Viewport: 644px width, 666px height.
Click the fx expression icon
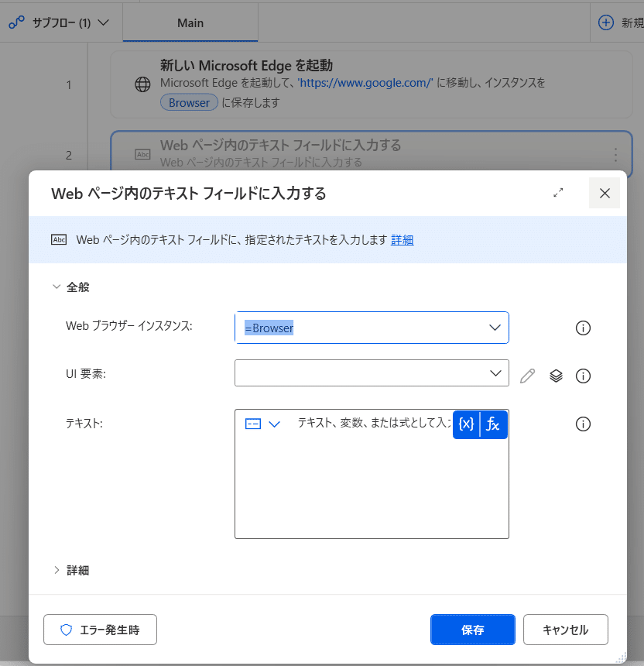pyautogui.click(x=494, y=424)
